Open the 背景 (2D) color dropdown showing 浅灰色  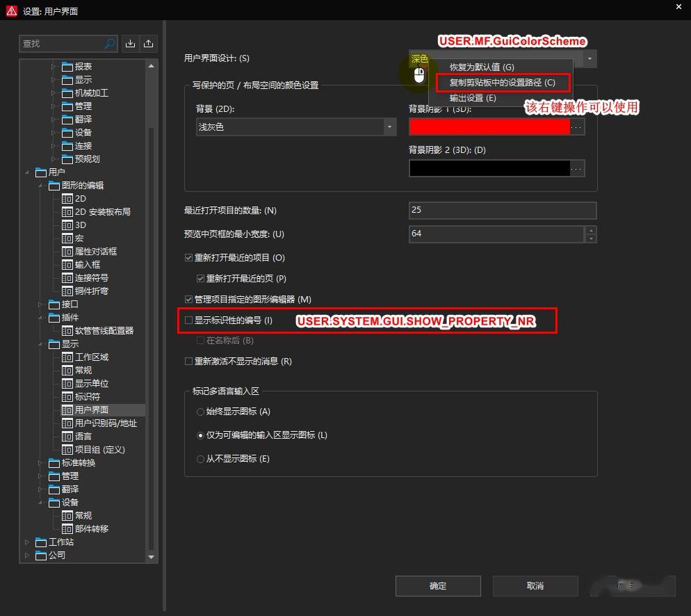click(x=388, y=127)
